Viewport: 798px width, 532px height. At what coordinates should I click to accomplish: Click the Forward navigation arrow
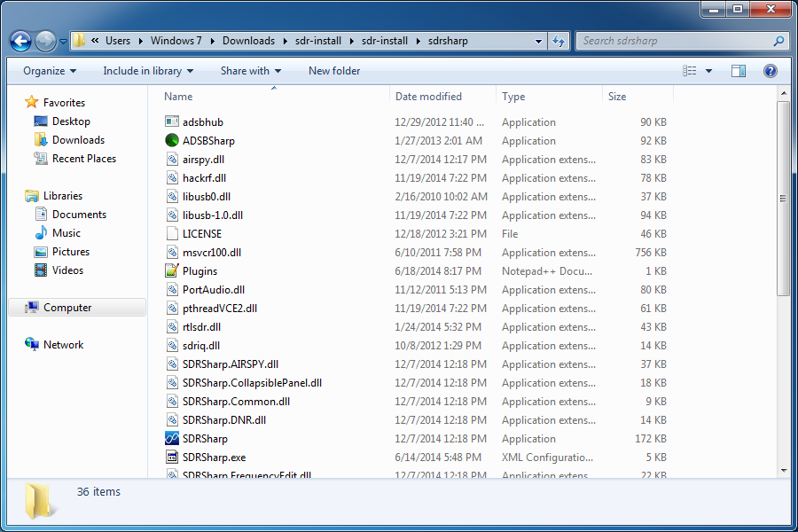(45, 42)
